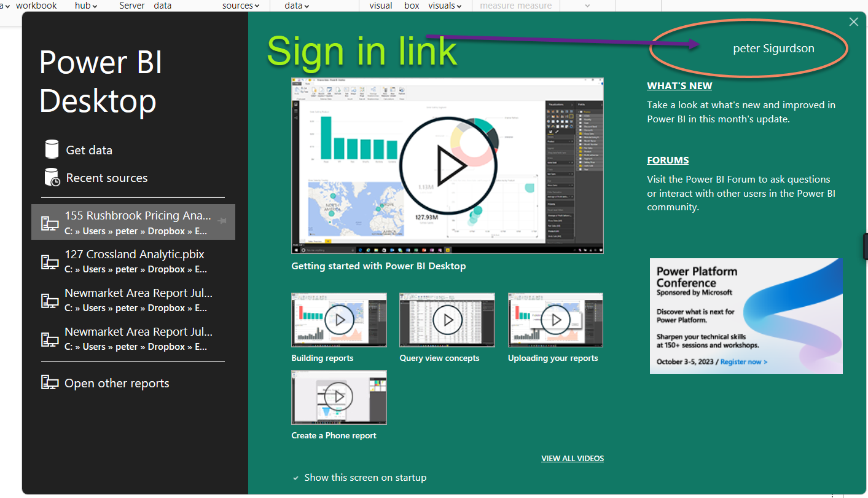Click VIEW ALL VIDEOS

(x=573, y=459)
